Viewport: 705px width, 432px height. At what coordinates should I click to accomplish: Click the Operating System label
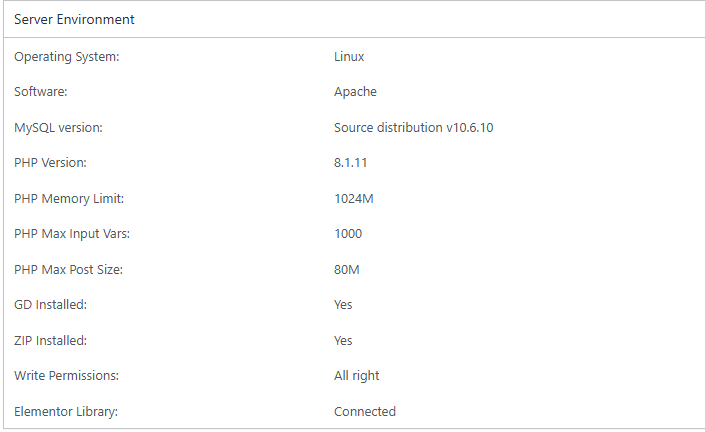(x=67, y=57)
